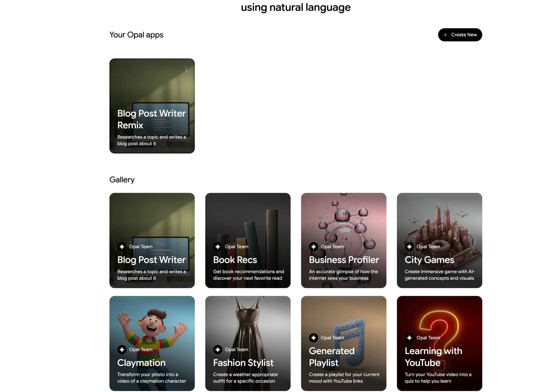552x392 pixels.
Task: Open the Learning with YouTube app
Action: tap(439, 314)
